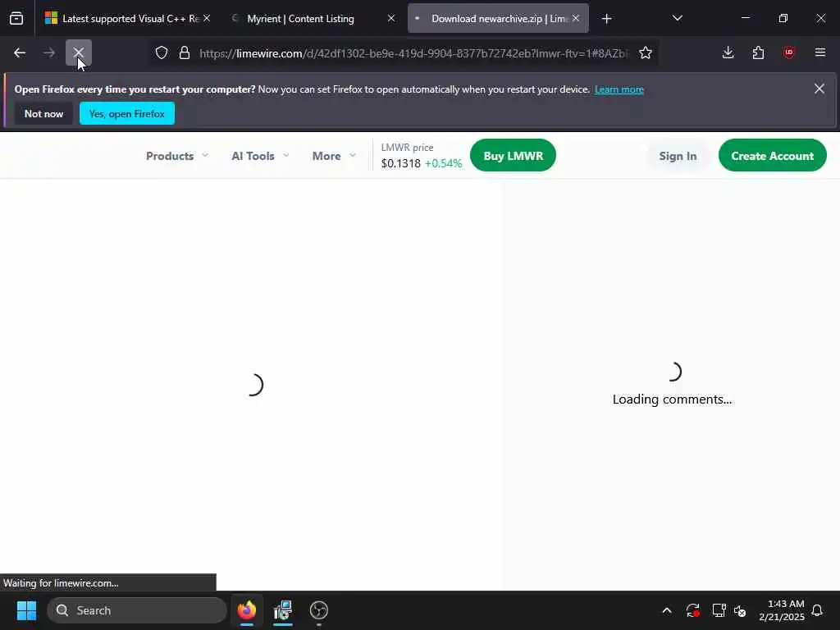Click the Sign In button

678,156
